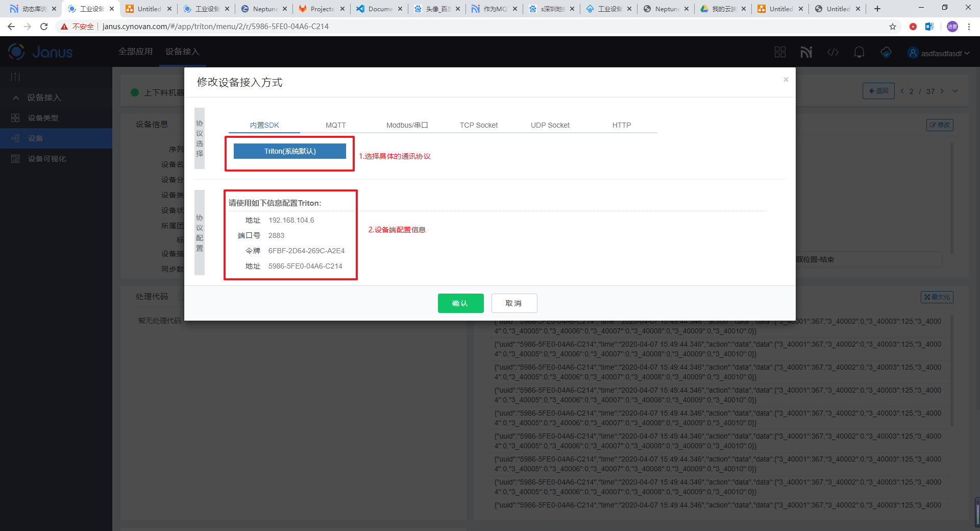Reload the current page
The image size is (980, 531).
[44, 27]
